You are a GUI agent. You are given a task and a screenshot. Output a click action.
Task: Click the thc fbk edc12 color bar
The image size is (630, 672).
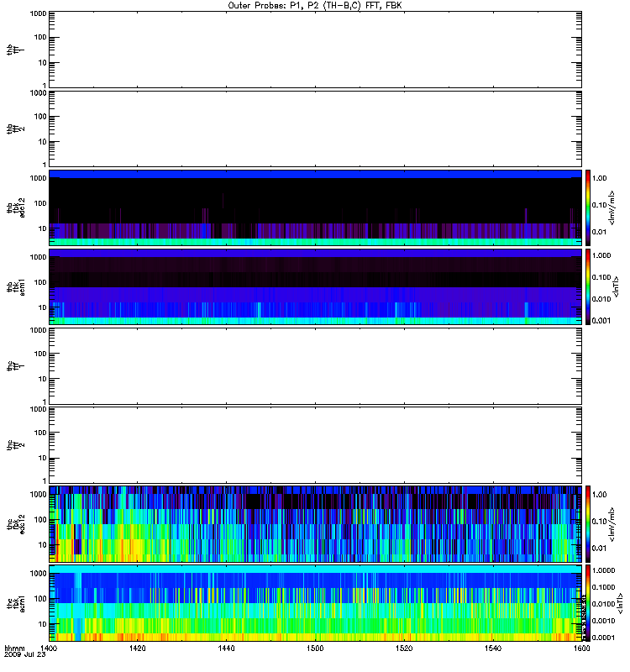coord(588,523)
